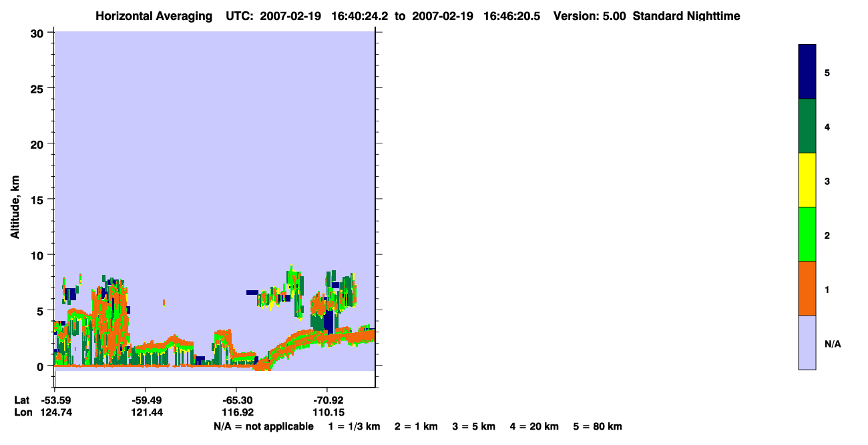Viewport: 868px width, 445px height.
Task: Click the longitude value 124.74
Action: point(55,413)
